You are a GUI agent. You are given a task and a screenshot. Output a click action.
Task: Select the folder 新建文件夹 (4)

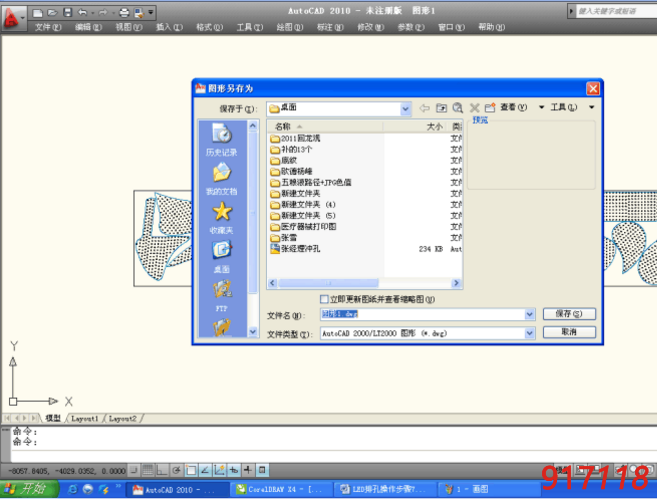[303, 205]
